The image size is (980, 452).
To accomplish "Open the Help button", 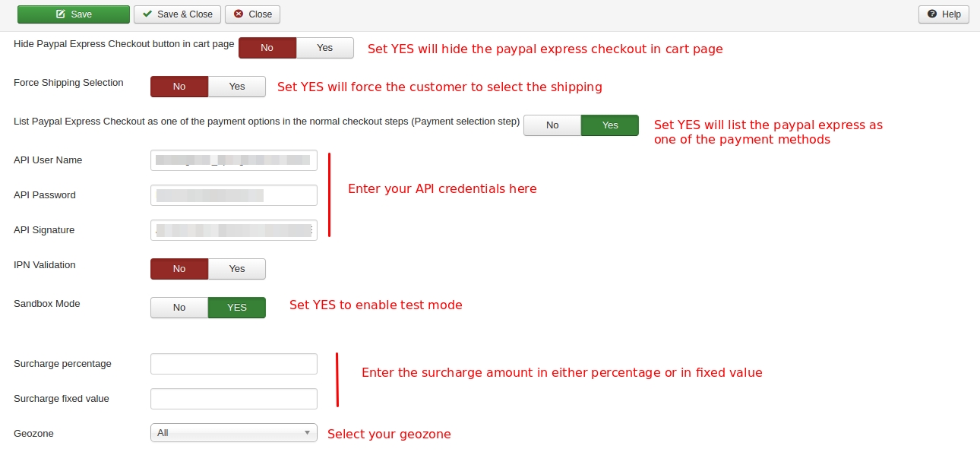I will point(944,14).
